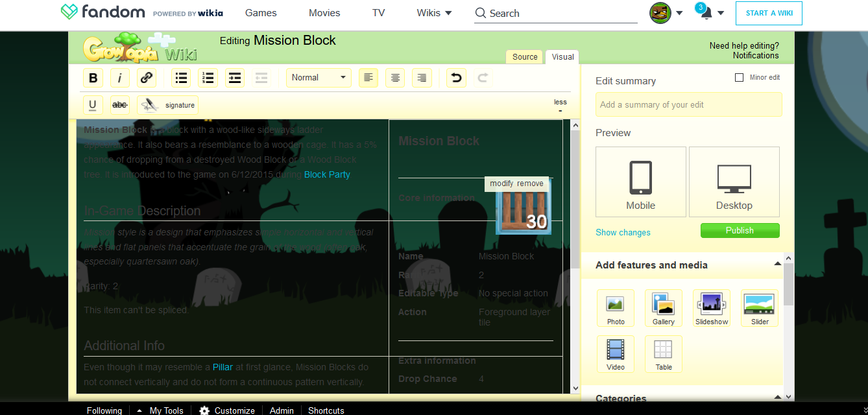Apply italic formatting to text
This screenshot has height=415, width=868.
pyautogui.click(x=119, y=78)
